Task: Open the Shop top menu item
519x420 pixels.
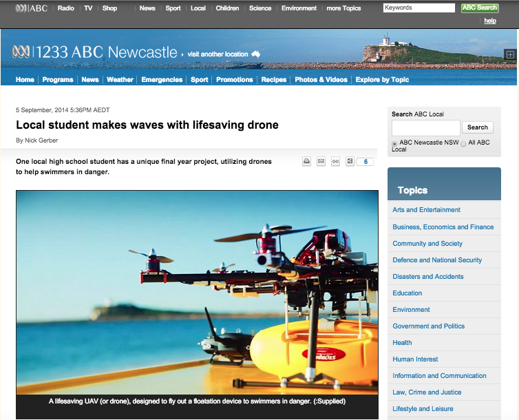Action: (x=109, y=8)
